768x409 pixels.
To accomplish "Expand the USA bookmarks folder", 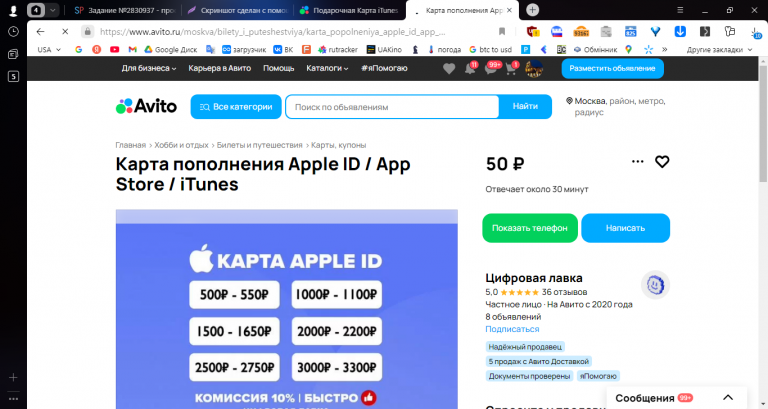I will tap(49, 49).
